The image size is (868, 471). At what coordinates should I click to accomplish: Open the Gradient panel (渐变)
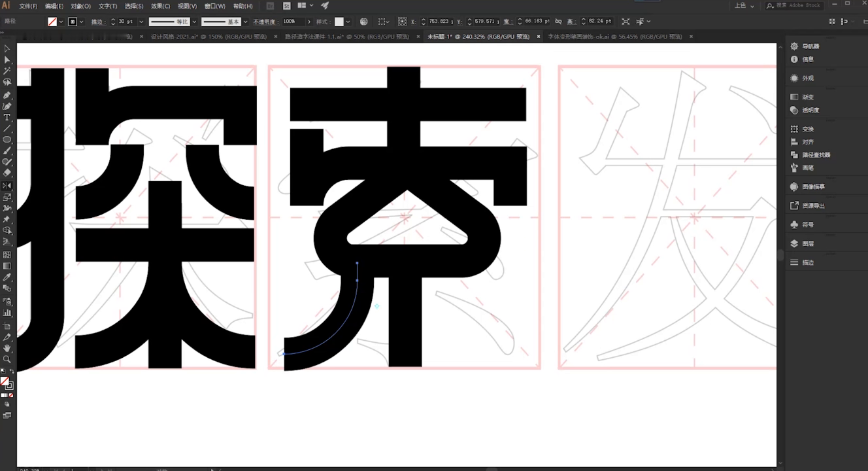808,97
